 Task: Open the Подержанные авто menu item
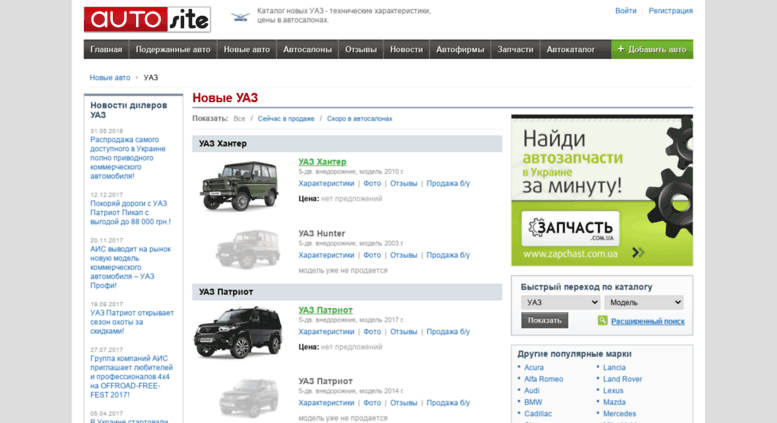(173, 50)
